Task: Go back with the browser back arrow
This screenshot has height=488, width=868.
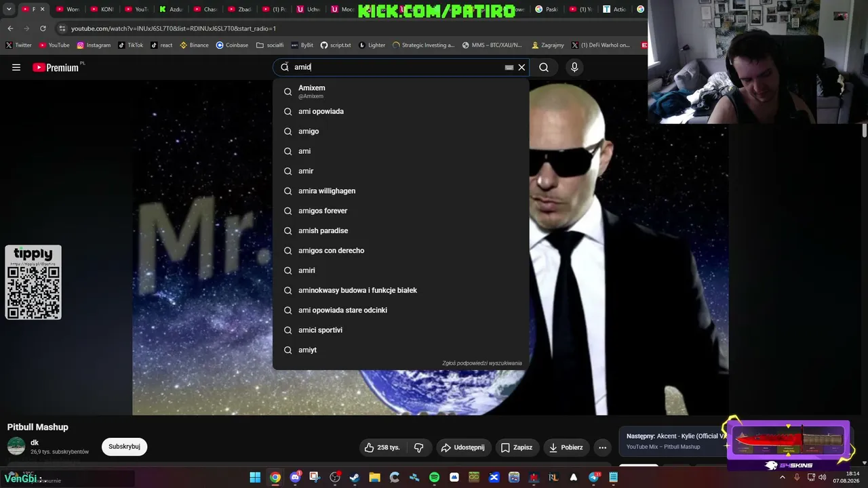Action: (10, 28)
